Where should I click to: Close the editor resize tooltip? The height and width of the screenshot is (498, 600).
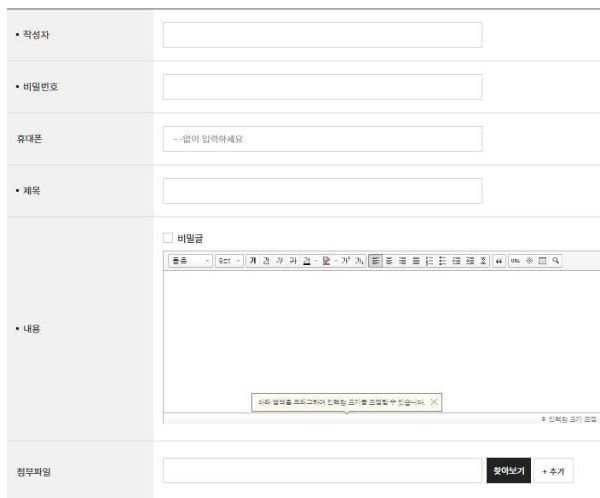(x=434, y=402)
